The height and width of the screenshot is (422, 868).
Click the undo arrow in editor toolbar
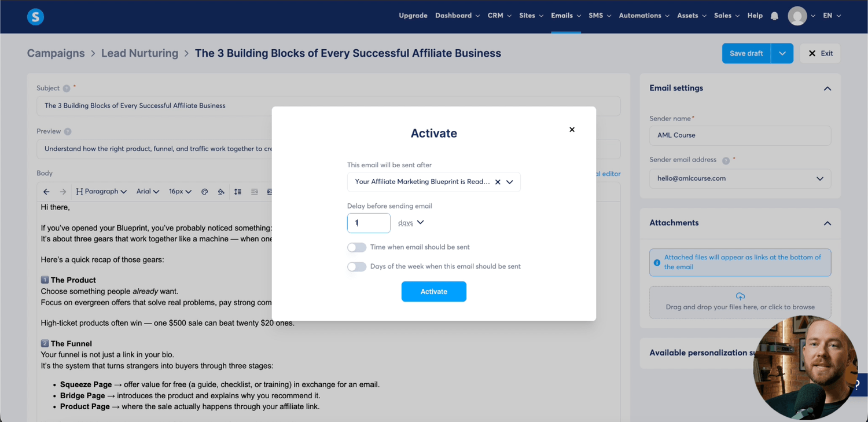pyautogui.click(x=46, y=192)
